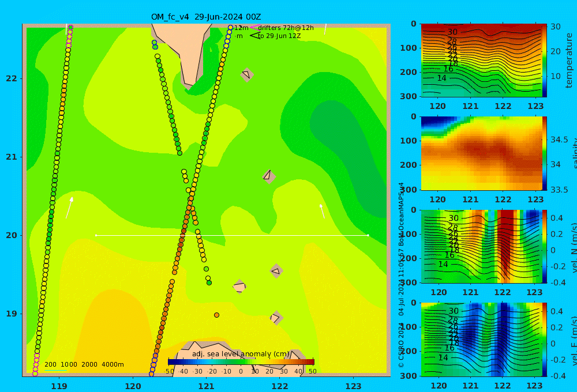Click the white horizontal transect line at latitude 20

232,235
